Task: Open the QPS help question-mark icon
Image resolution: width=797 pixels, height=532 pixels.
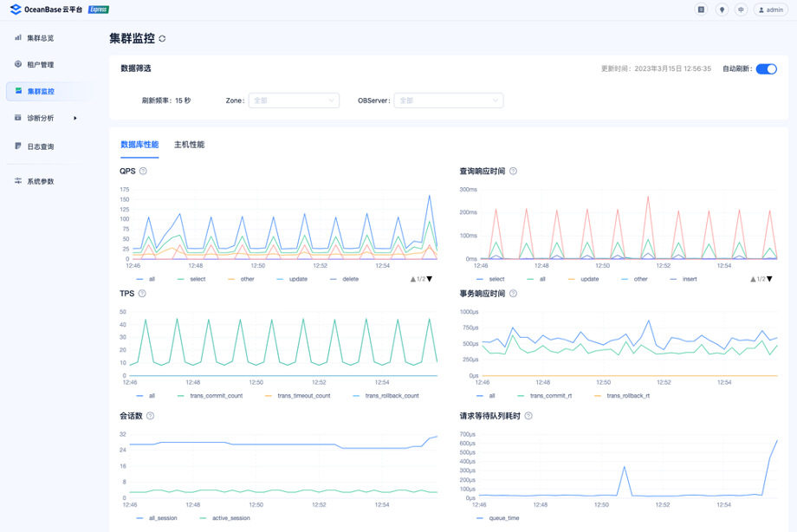Action: pos(143,171)
